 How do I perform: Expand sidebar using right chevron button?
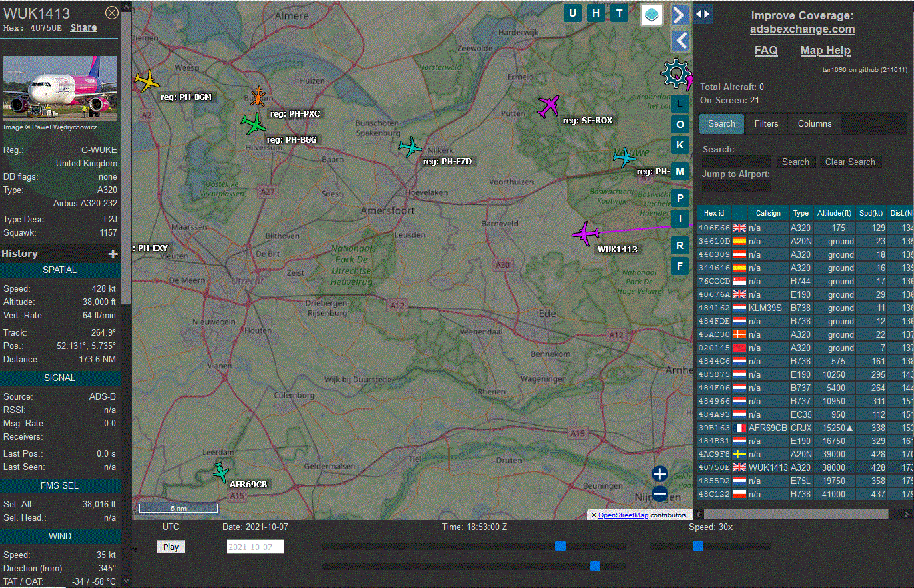(679, 15)
